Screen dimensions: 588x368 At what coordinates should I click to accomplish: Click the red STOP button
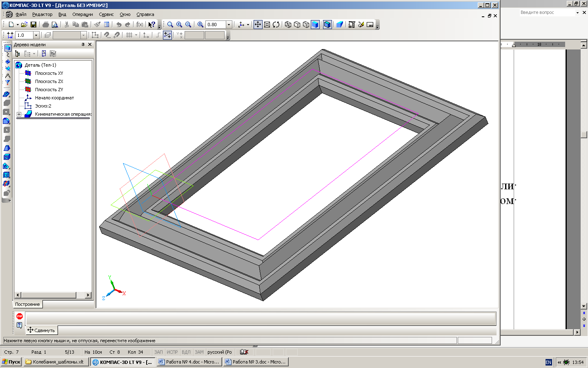click(x=19, y=316)
